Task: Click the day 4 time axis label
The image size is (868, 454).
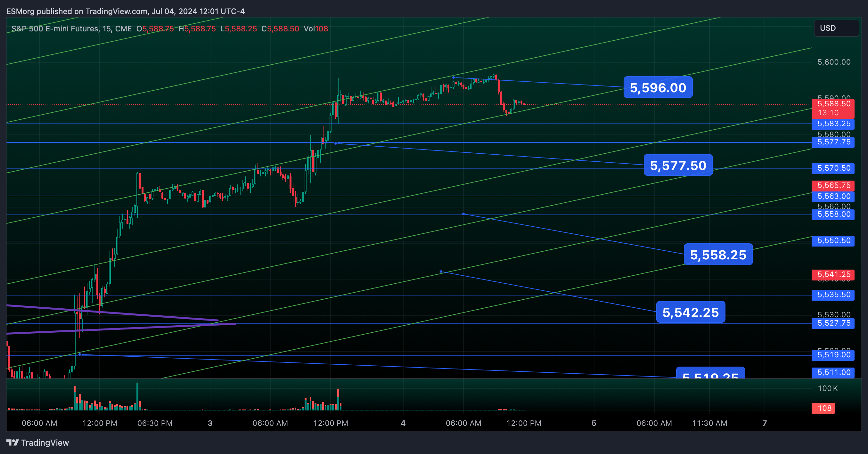Action: click(403, 423)
